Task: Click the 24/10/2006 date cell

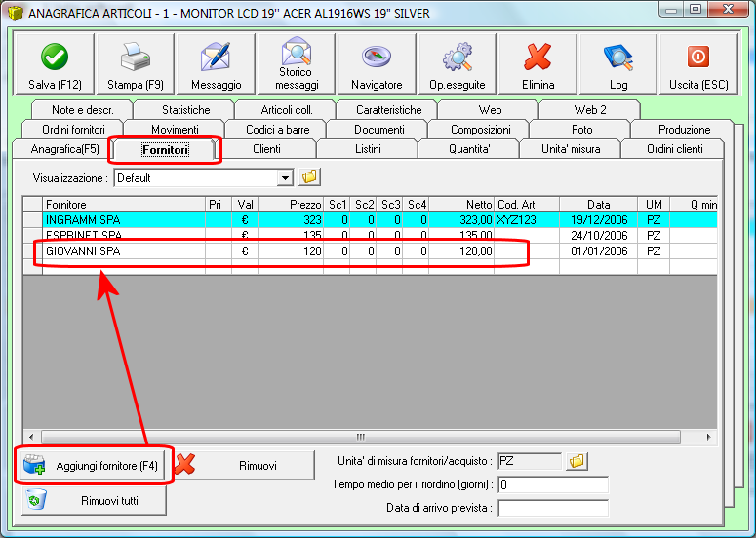Action: [599, 236]
